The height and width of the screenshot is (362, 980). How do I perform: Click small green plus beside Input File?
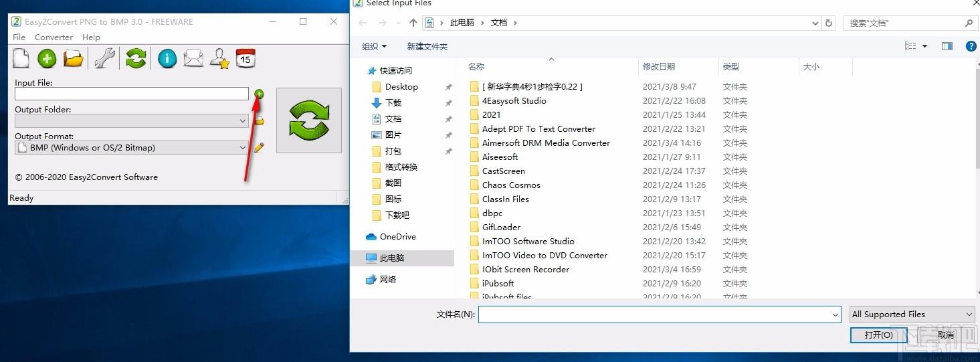click(x=259, y=94)
